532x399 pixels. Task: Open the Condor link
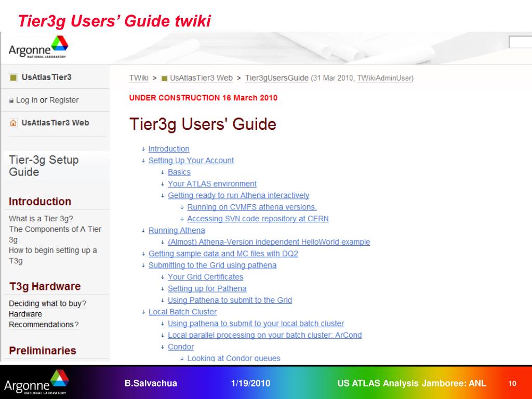[181, 347]
